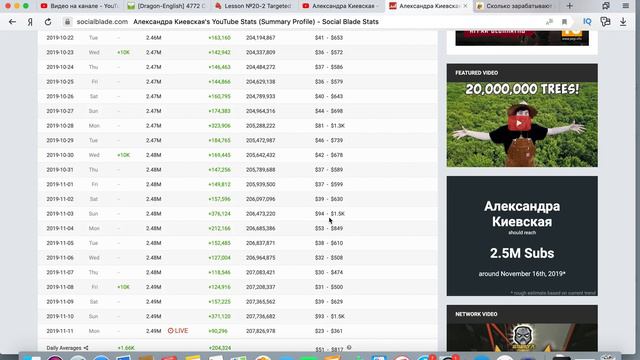Image resolution: width=640 pixels, height=360 pixels.
Task: Click total views 205,472,987
Action: pos(260,140)
